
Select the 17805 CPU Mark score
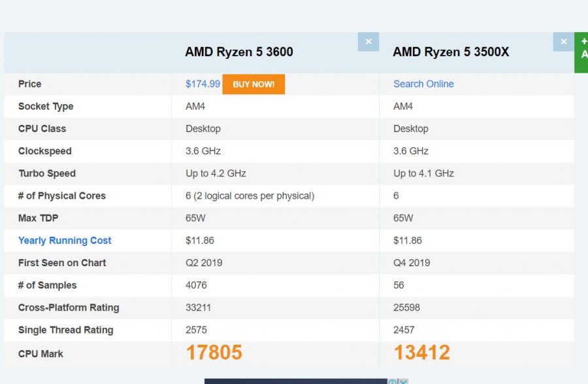pyautogui.click(x=214, y=353)
